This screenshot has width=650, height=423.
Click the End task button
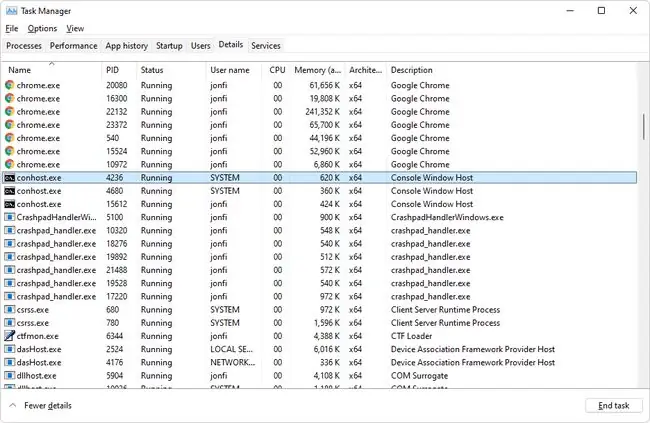point(614,406)
